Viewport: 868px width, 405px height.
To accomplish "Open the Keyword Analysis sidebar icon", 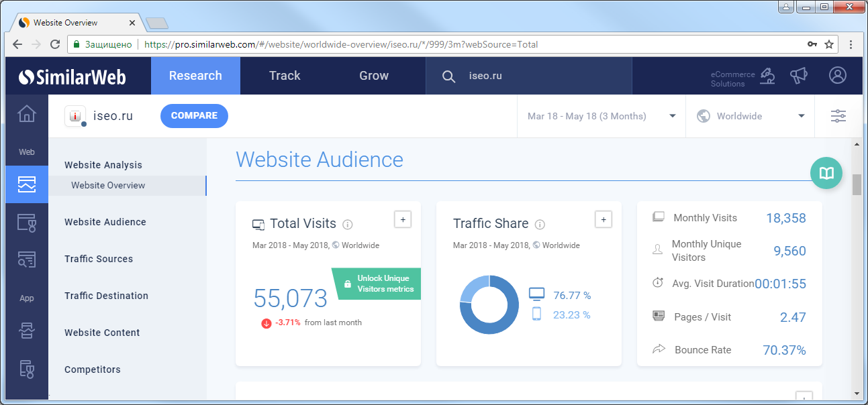I will tap(26, 259).
